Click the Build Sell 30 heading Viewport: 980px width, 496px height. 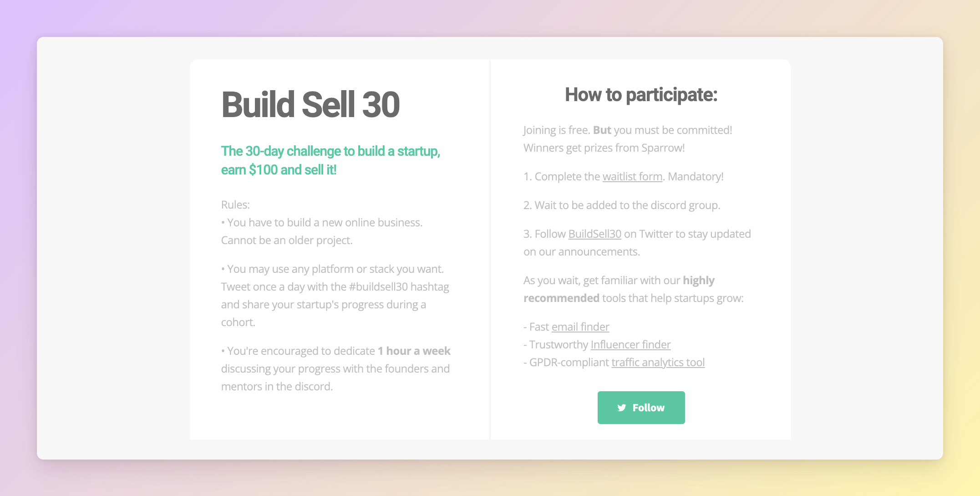(x=310, y=105)
